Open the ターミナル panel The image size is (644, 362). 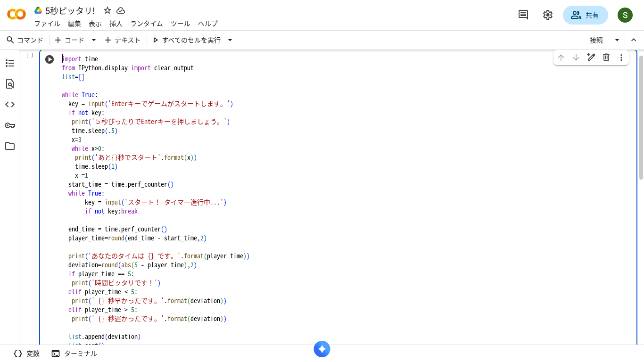74,354
